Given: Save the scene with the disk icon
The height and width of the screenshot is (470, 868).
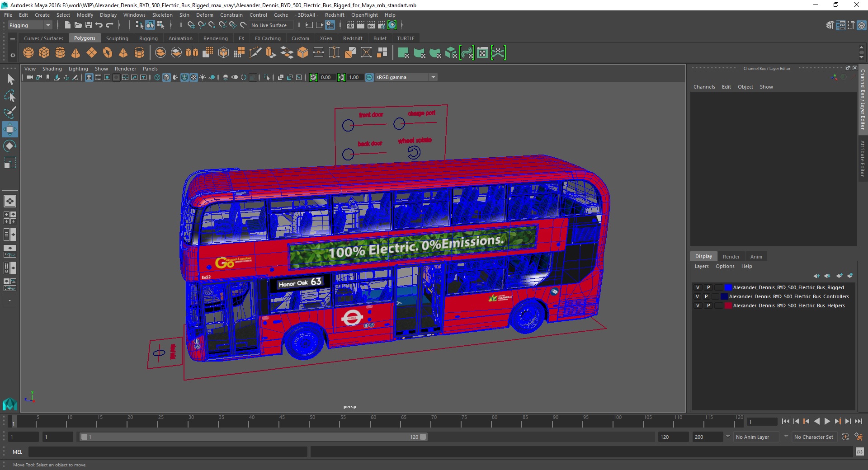Looking at the screenshot, I should click(x=89, y=25).
